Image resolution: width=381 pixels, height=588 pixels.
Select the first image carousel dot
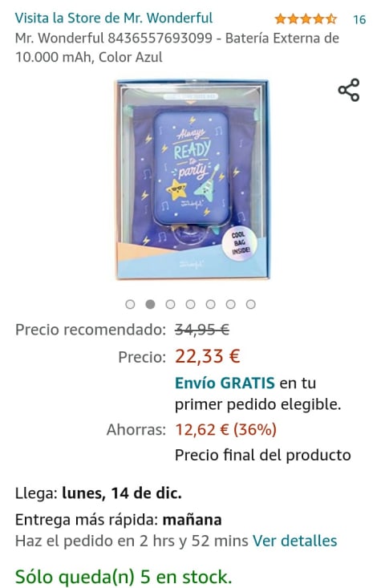click(x=130, y=304)
